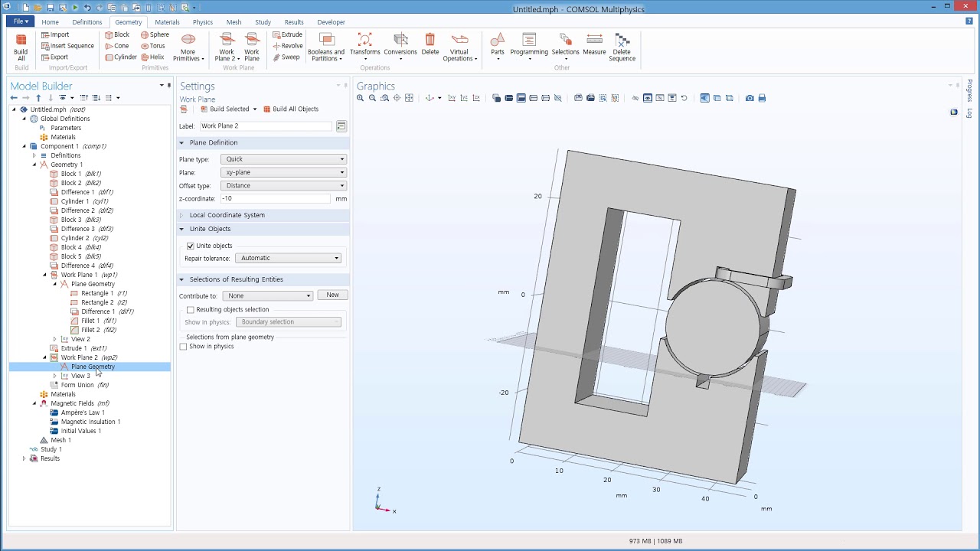Open the Virtual Operations ribbon menu
The width and height of the screenshot is (980, 551).
459,47
